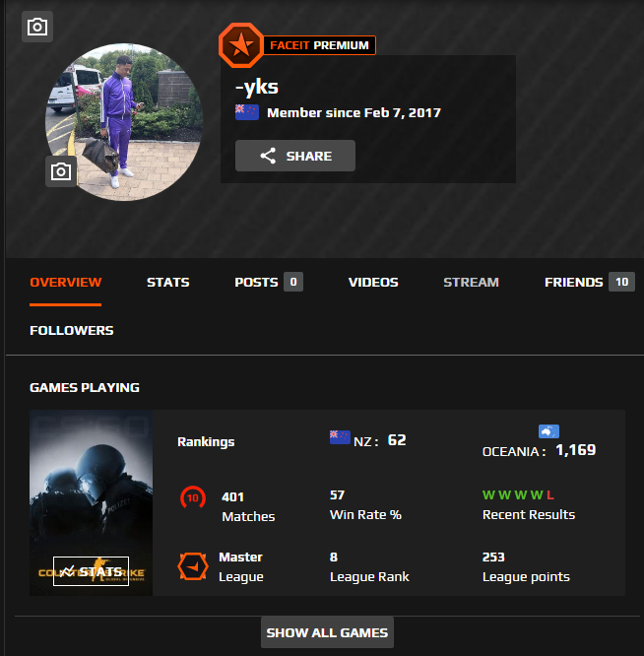Image resolution: width=644 pixels, height=656 pixels.
Task: Open the POSTS tab
Action: 256,283
